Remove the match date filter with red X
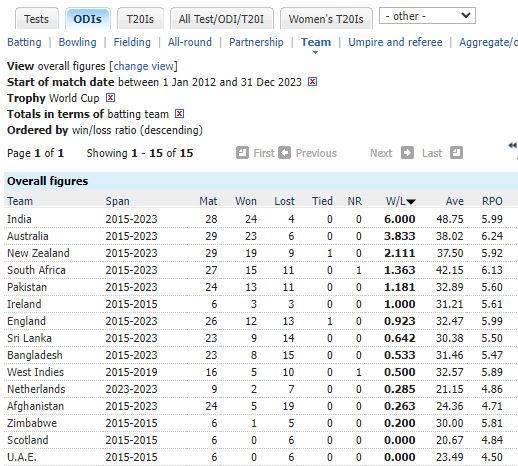The image size is (518, 466). (x=312, y=81)
